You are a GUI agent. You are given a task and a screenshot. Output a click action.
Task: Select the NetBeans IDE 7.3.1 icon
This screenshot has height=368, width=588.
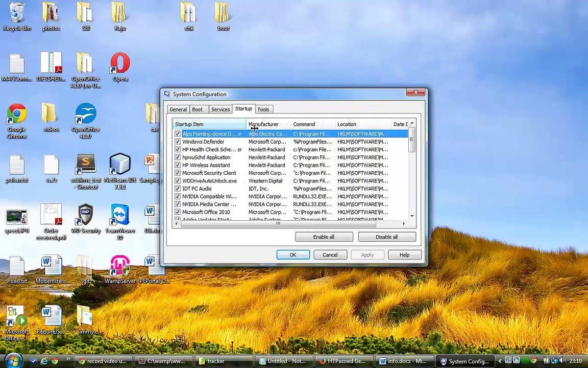pos(120,171)
